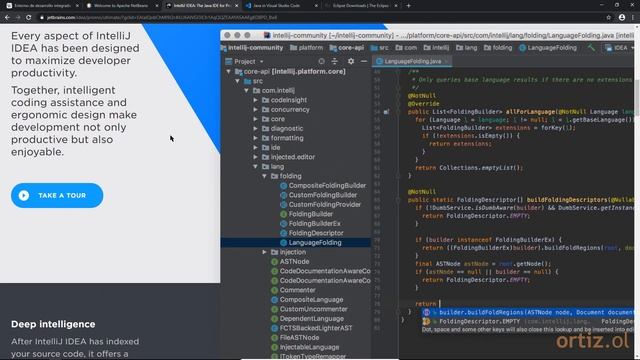Choose builder.buildFoldRegions completion suggestion
Screen dimensions: 640x360
[528, 313]
